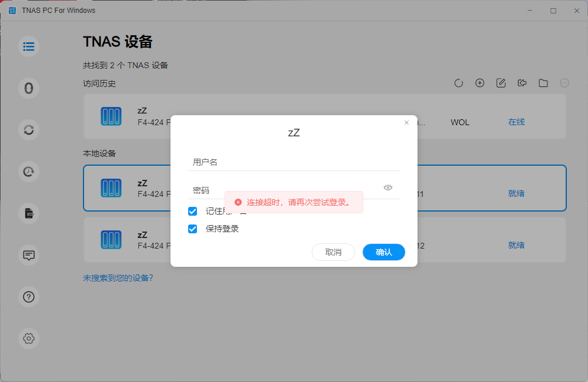Toggle the 保持登录 checkbox
The width and height of the screenshot is (588, 382).
(193, 229)
